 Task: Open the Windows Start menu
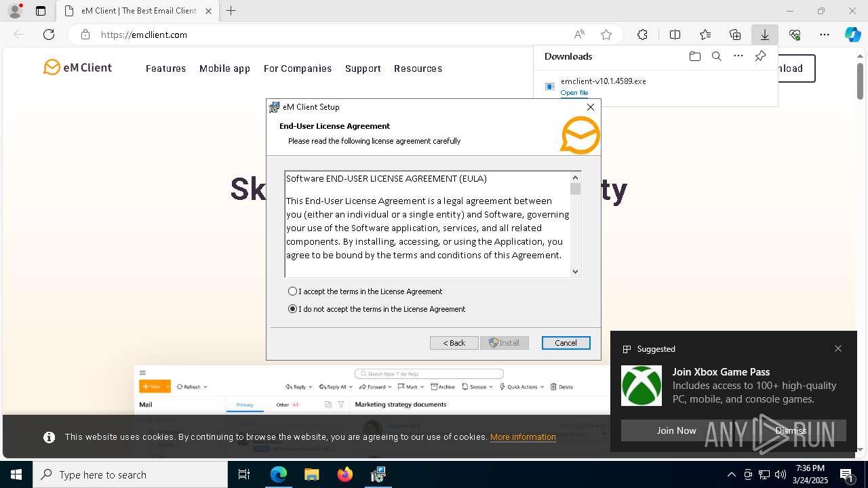pos(16,474)
